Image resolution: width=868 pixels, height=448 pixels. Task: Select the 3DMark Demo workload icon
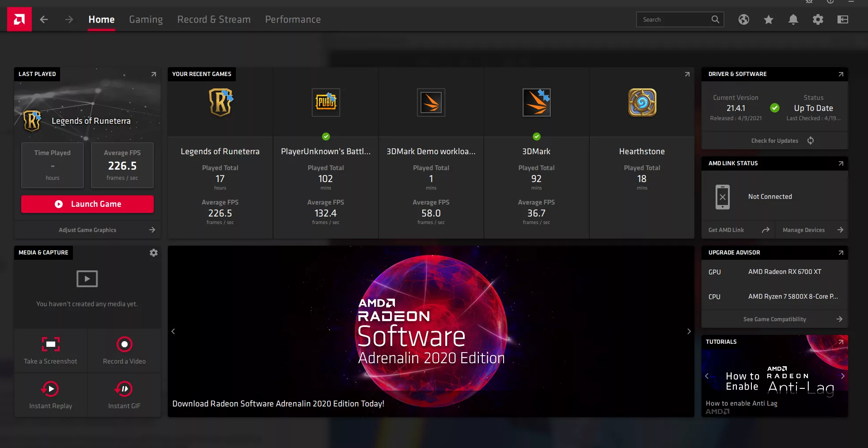(431, 103)
